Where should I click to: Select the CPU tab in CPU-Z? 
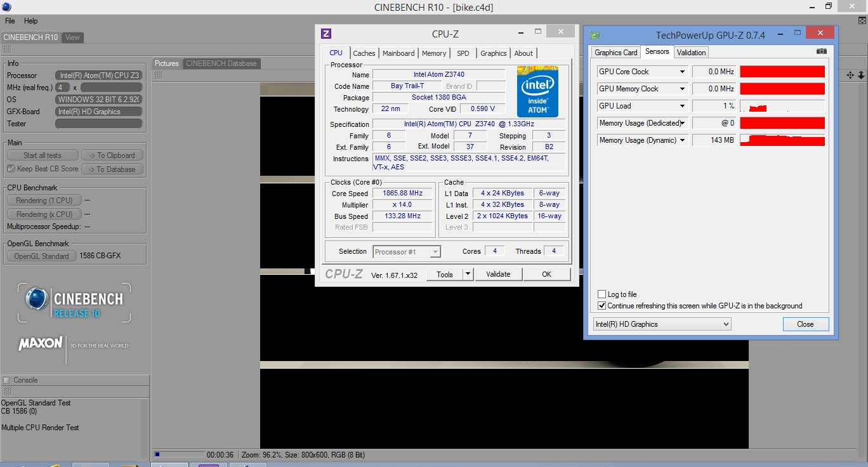336,53
